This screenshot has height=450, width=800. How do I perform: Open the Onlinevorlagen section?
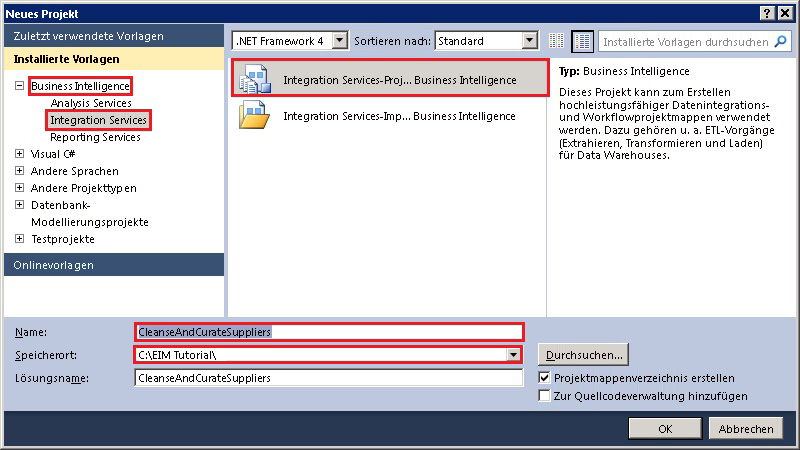click(x=114, y=265)
